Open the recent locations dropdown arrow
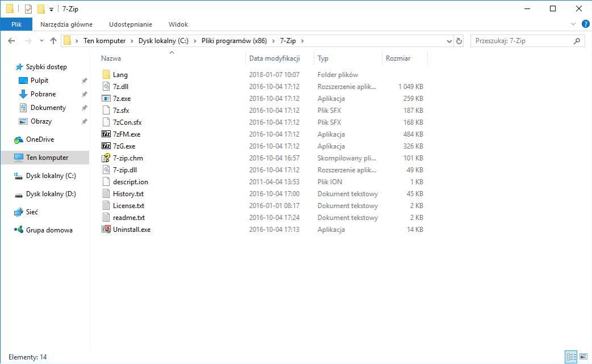 (41, 40)
